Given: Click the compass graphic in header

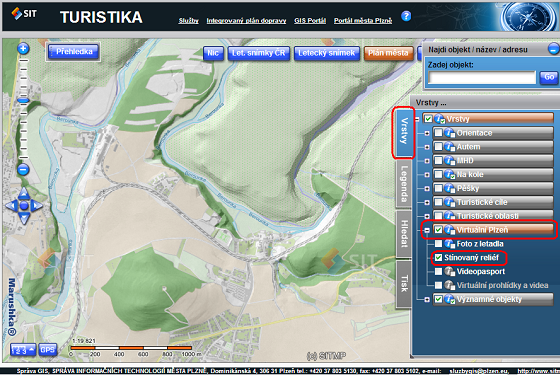Looking at the screenshot, I should coord(528,17).
